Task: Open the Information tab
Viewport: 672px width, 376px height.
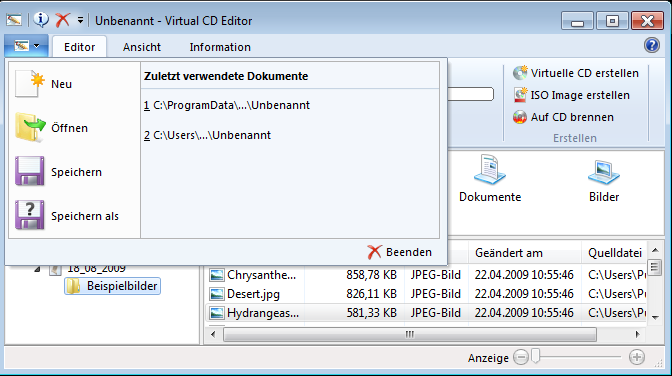Action: click(220, 47)
